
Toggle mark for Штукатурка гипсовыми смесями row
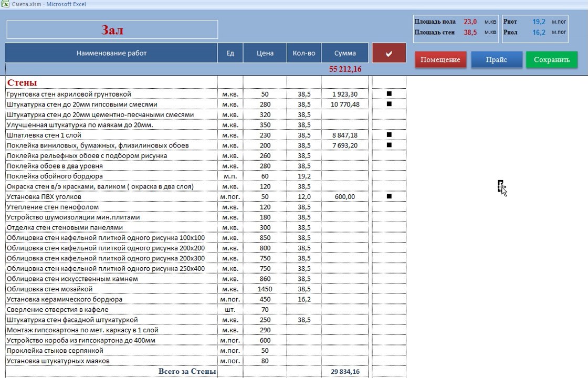389,104
